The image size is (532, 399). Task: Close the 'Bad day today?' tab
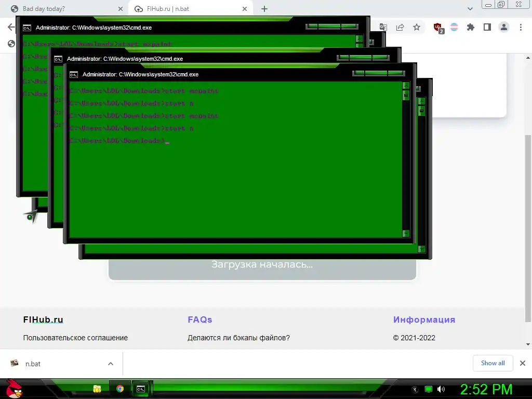pos(121,9)
